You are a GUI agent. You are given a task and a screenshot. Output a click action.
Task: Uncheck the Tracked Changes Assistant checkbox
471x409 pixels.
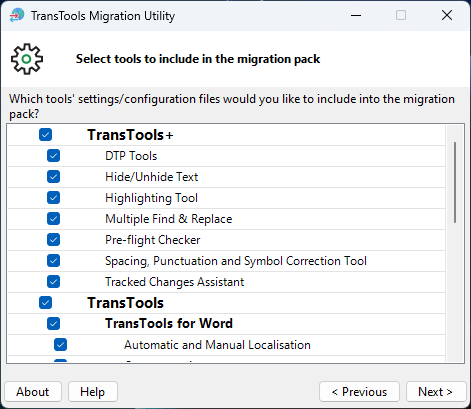pos(53,282)
